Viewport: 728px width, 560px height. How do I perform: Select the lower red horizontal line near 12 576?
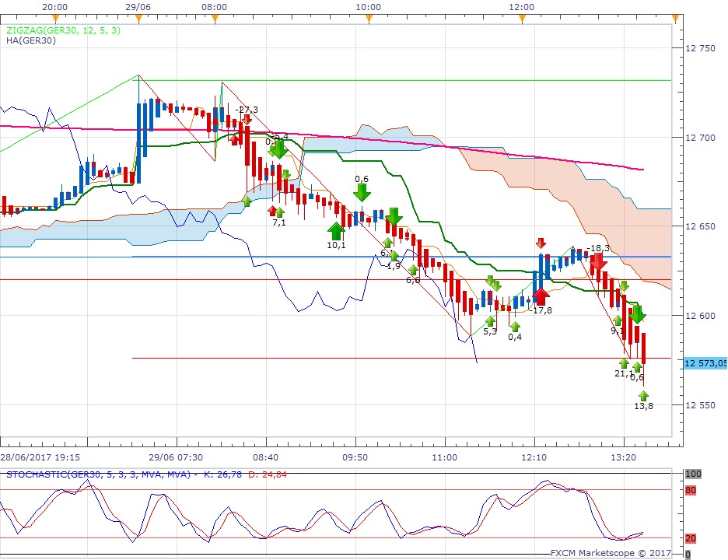[x=401, y=359]
